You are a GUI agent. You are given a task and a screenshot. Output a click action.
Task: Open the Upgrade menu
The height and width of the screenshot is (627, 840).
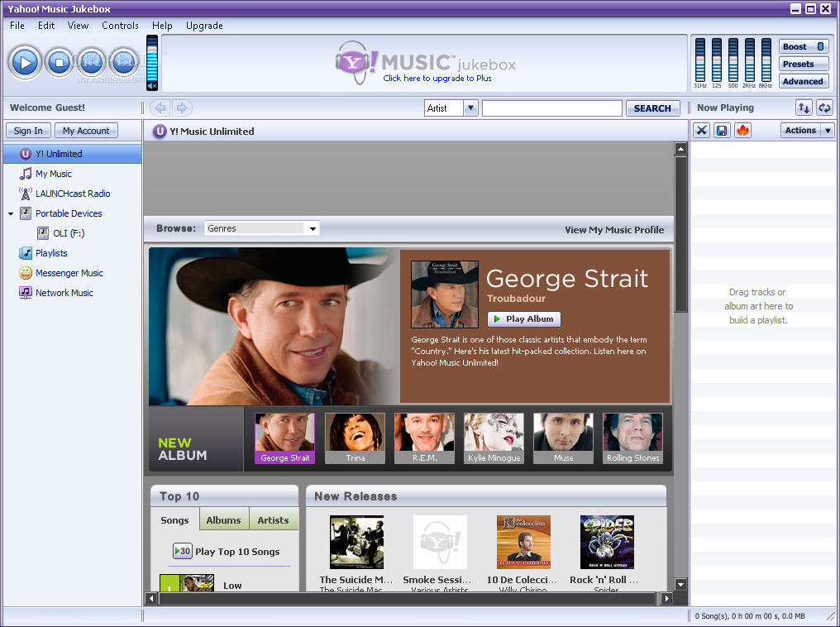[204, 25]
